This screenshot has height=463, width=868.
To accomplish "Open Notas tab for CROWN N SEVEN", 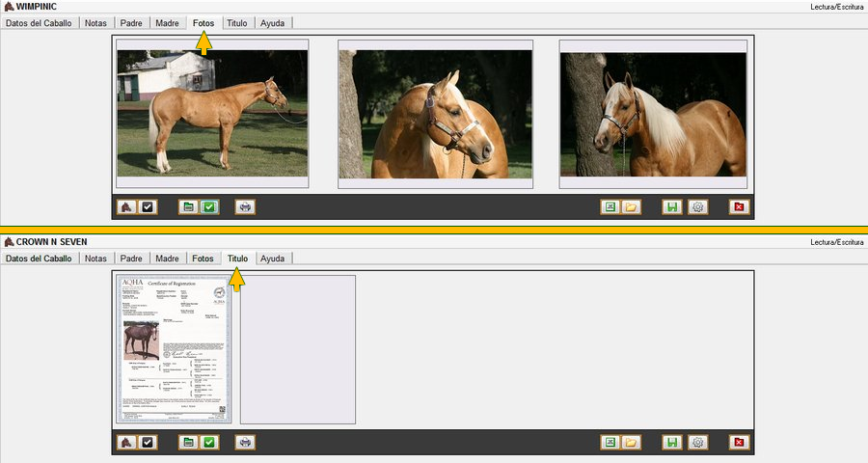I will 95,259.
